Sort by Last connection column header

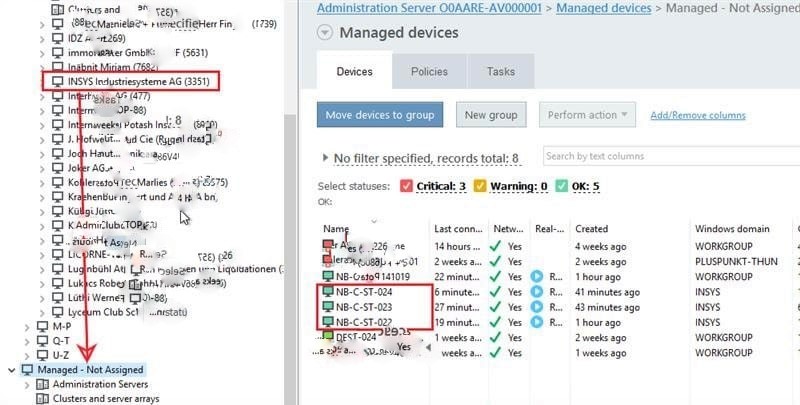(x=458, y=229)
